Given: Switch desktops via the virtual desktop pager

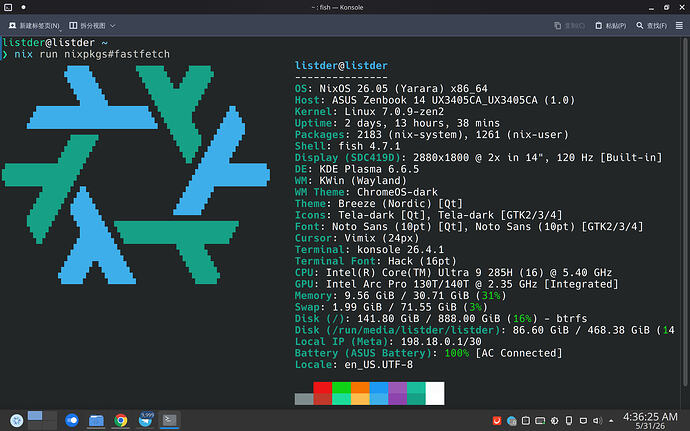Looking at the screenshot, I should coord(42,420).
